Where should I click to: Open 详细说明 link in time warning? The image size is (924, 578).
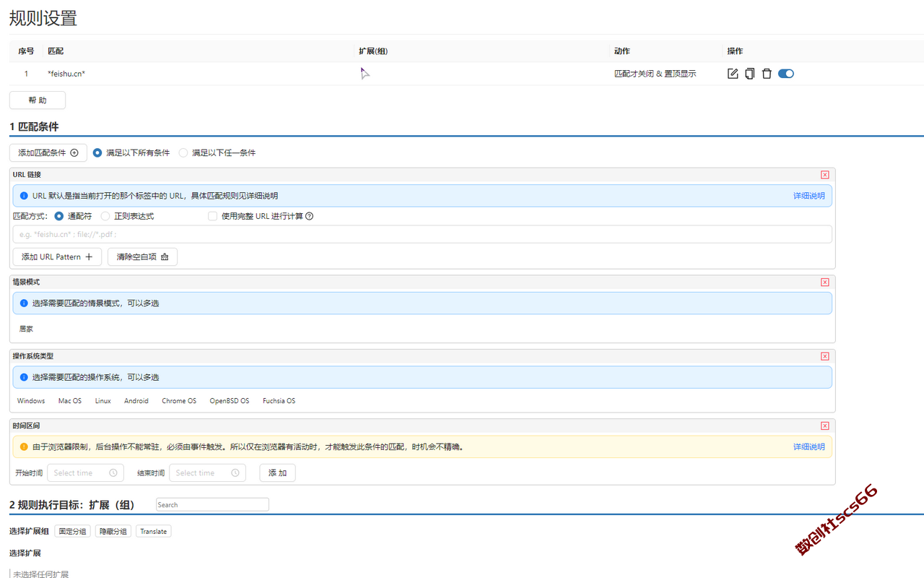(808, 447)
